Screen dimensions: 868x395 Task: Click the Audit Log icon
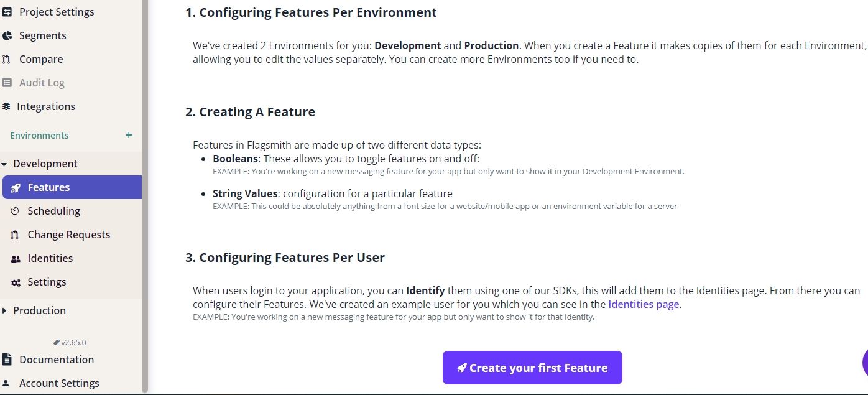[x=9, y=82]
